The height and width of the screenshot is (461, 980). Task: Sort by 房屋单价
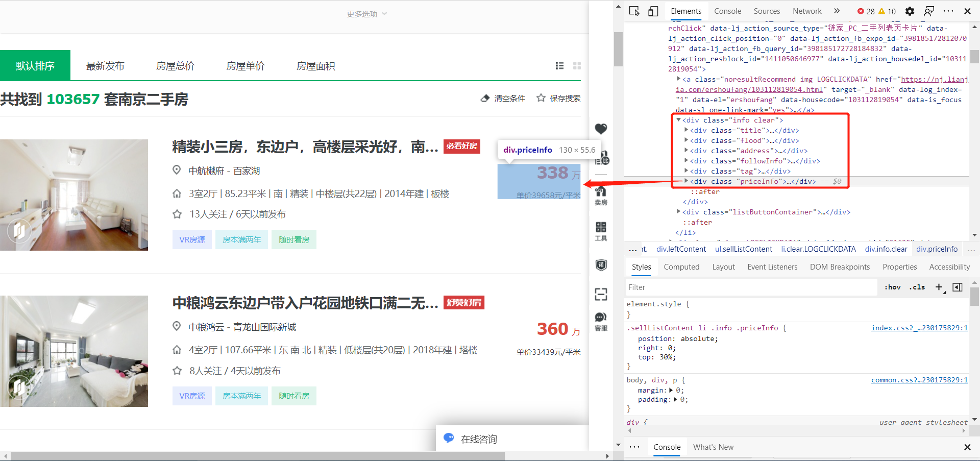pos(246,66)
